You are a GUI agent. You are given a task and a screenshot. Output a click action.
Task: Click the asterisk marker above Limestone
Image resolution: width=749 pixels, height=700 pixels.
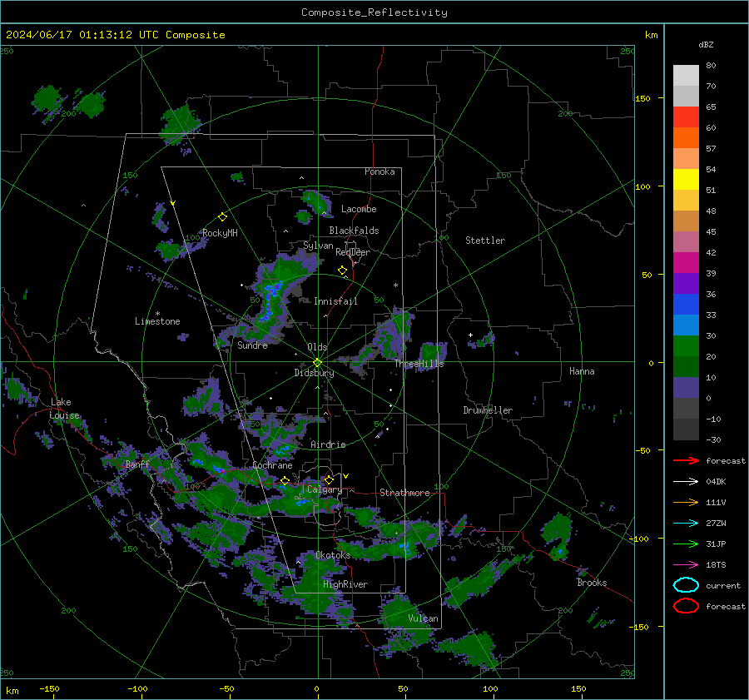pos(157,314)
